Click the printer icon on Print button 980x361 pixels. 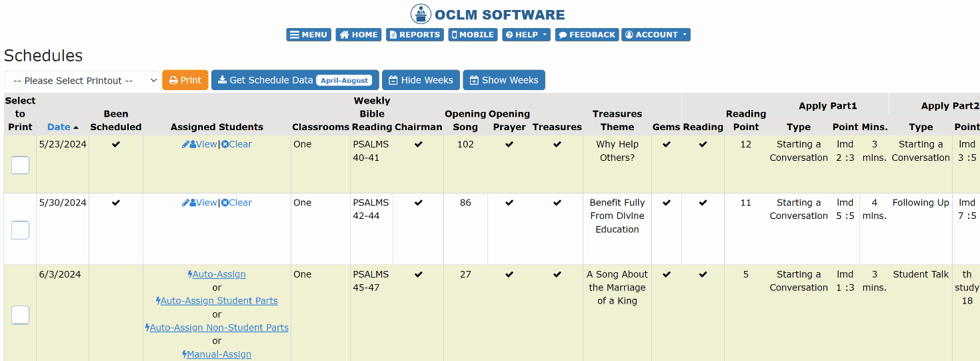click(x=173, y=80)
